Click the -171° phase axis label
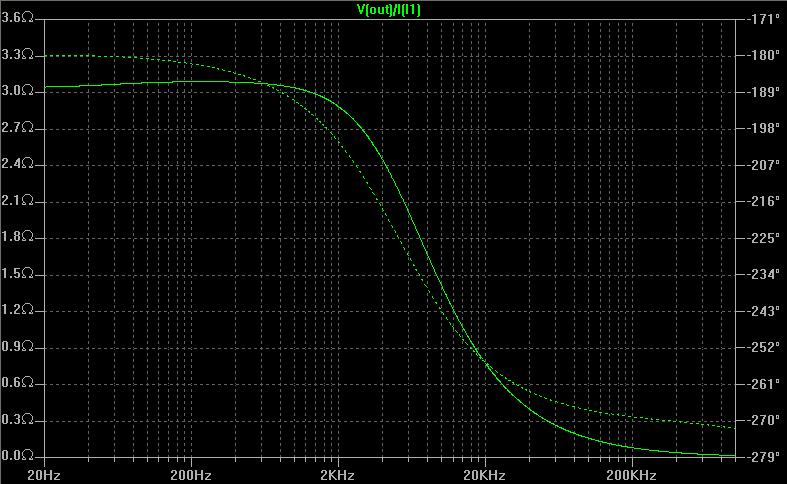Viewport: 787px width, 484px height. coord(764,20)
